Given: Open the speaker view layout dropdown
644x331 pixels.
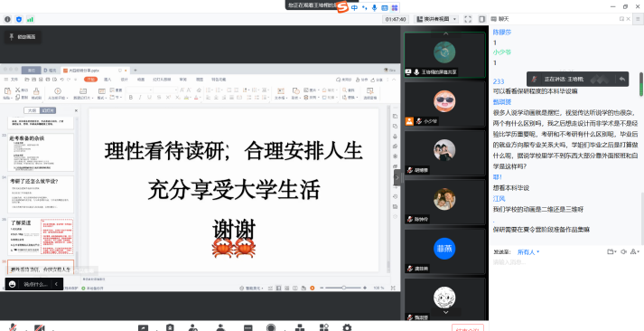Looking at the screenshot, I should 435,19.
